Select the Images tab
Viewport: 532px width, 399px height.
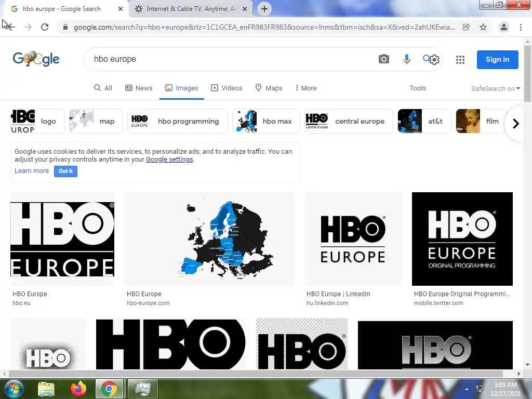pos(181,88)
